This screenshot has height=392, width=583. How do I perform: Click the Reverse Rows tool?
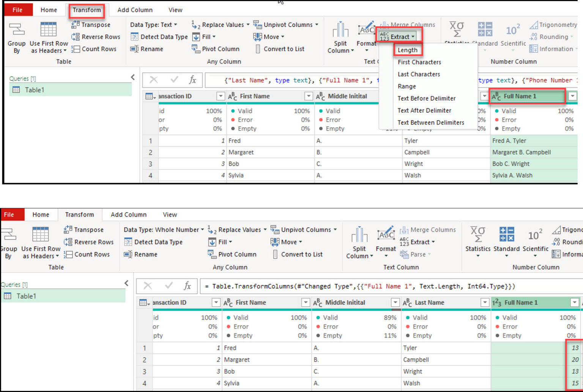tap(95, 36)
